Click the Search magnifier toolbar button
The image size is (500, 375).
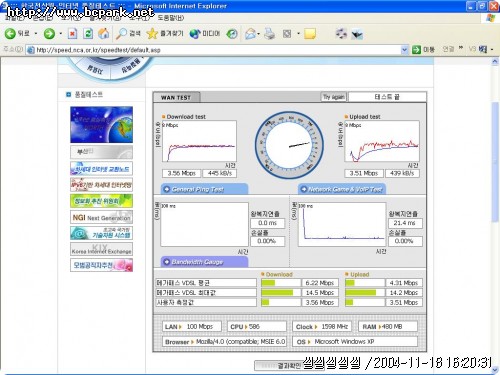point(129,34)
